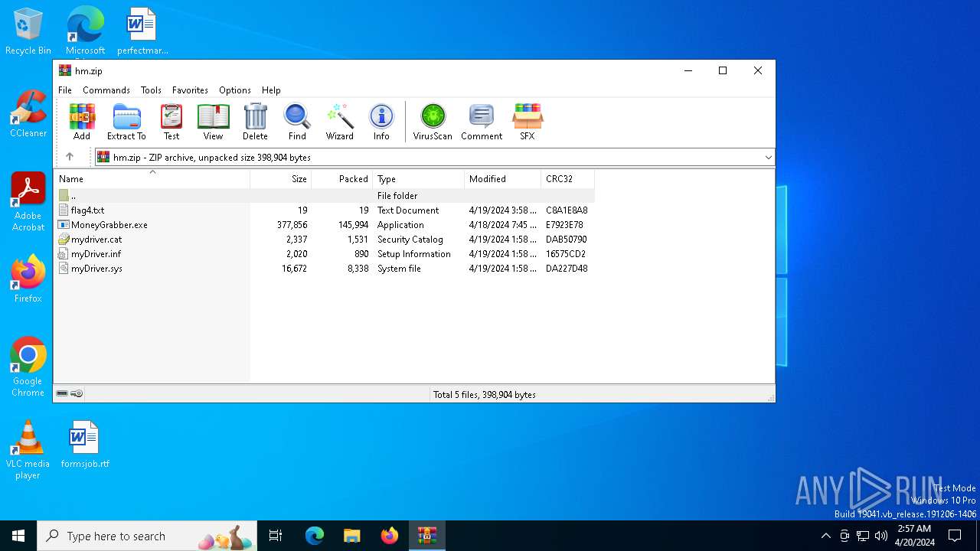Screen dimensions: 980x551
Task: Sort by the Modified column header
Action: tap(503, 179)
